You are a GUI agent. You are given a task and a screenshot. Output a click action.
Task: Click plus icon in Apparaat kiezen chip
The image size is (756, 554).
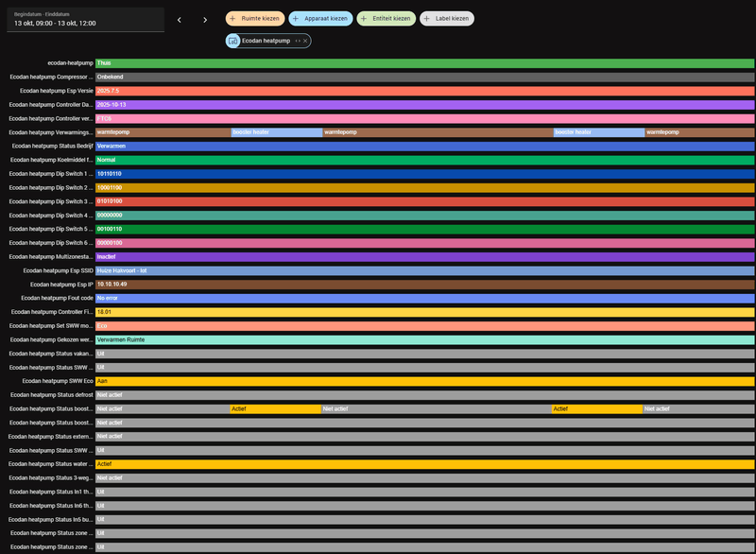pos(296,18)
